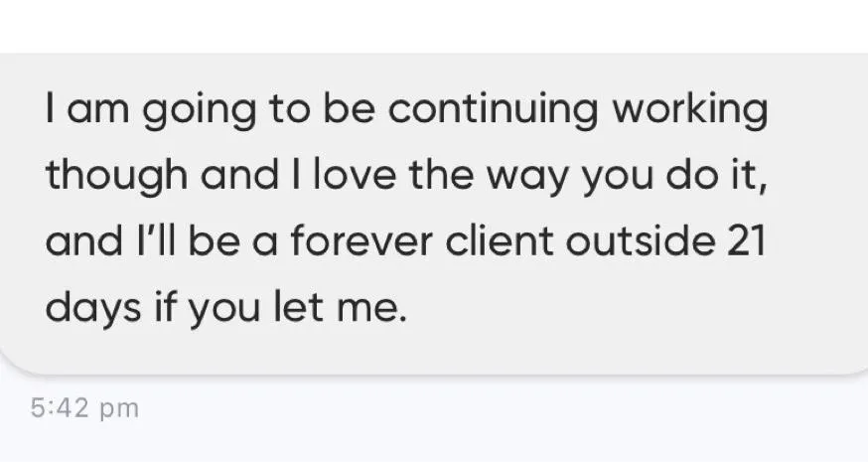Image resolution: width=868 pixels, height=462 pixels.
Task: Click the white area above message bubble
Action: pos(434,26)
